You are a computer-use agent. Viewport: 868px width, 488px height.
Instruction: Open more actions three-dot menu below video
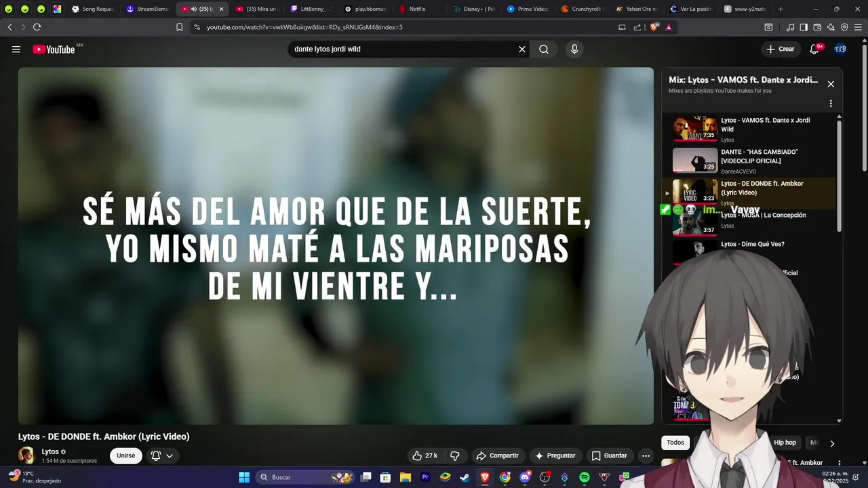pos(646,455)
